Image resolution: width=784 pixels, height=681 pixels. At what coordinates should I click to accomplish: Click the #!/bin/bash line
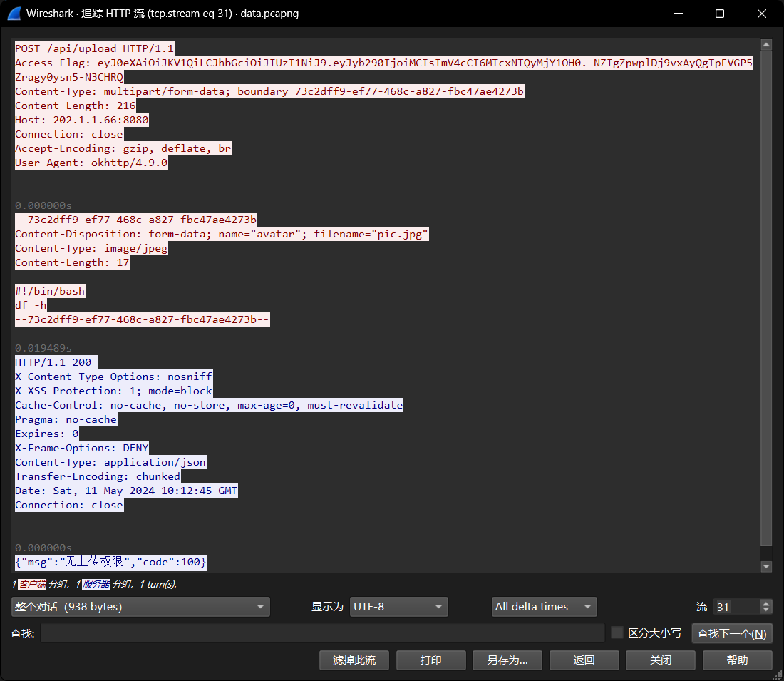50,291
